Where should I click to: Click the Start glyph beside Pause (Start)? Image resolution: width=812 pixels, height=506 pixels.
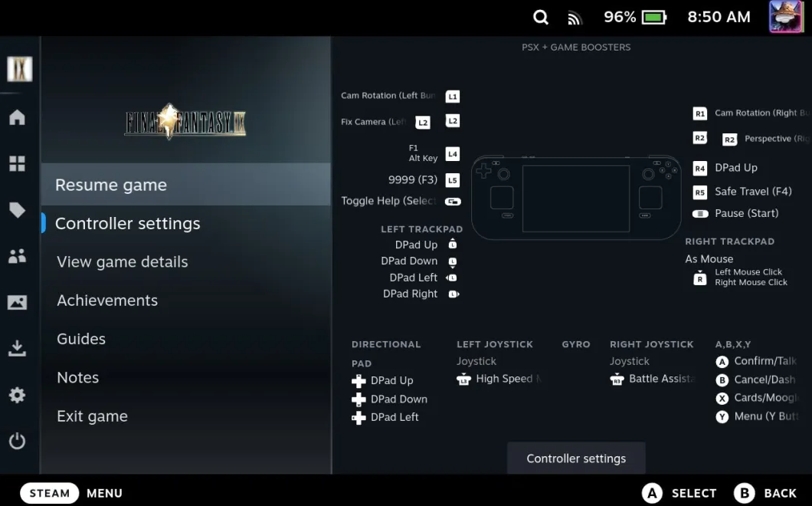[700, 214]
